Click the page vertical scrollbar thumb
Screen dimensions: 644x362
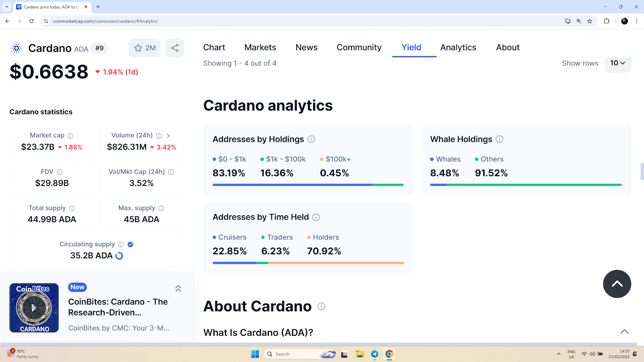(x=642, y=172)
